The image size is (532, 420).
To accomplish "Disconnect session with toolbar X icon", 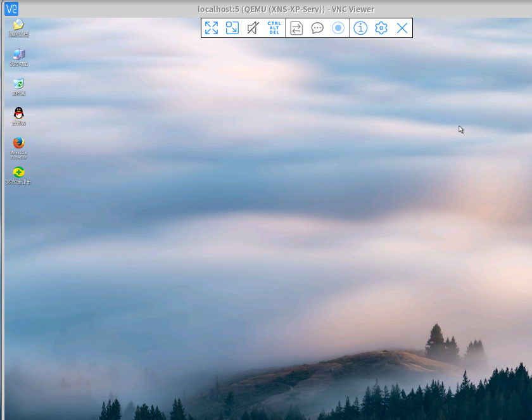I will click(402, 28).
